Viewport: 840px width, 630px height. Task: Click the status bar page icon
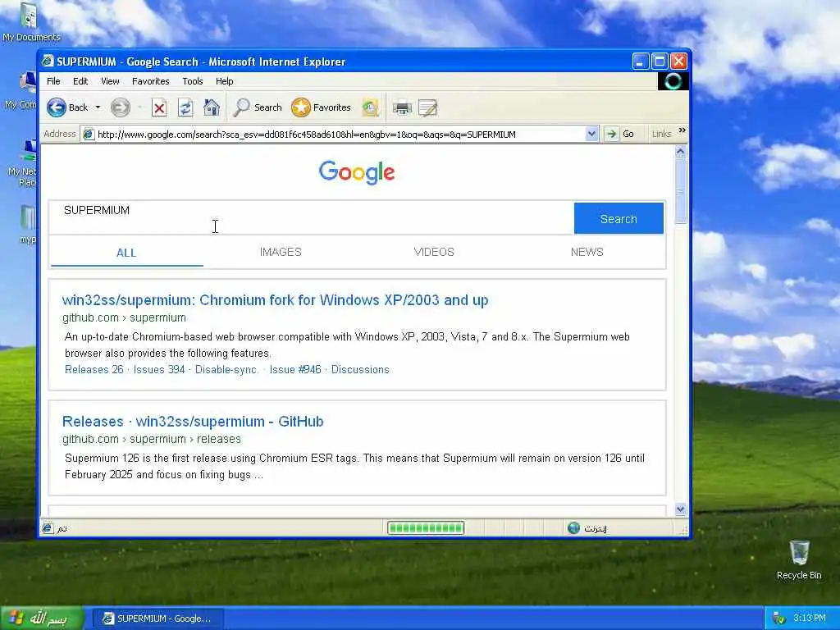click(47, 528)
